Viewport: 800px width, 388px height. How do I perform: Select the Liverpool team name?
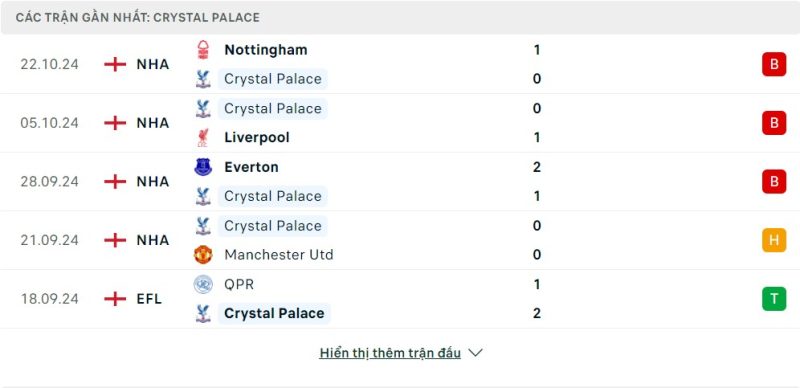click(257, 137)
